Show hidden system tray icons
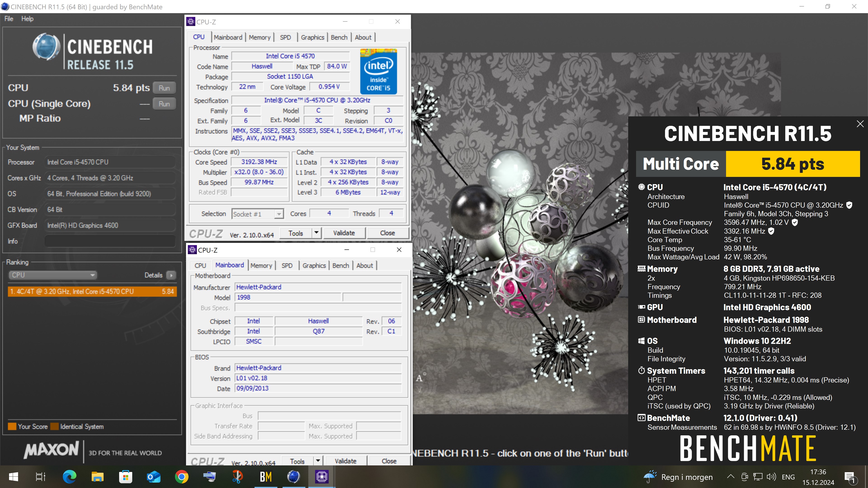Screen dimensions: 868x488 731,477
